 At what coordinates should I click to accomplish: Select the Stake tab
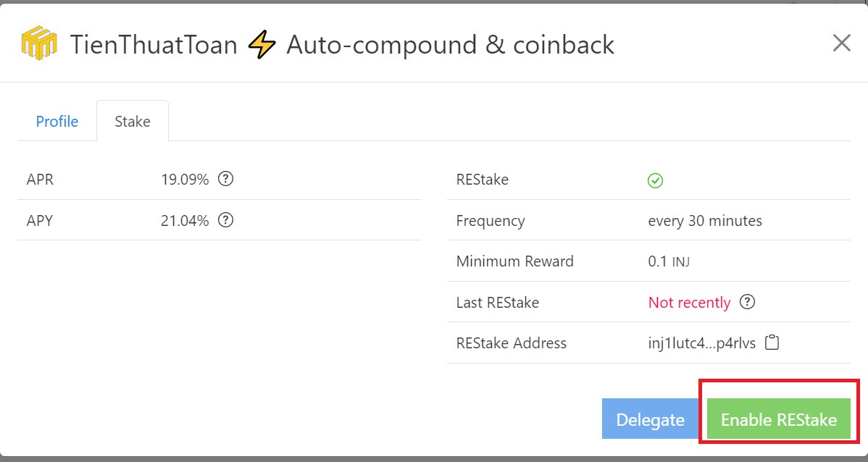(133, 121)
